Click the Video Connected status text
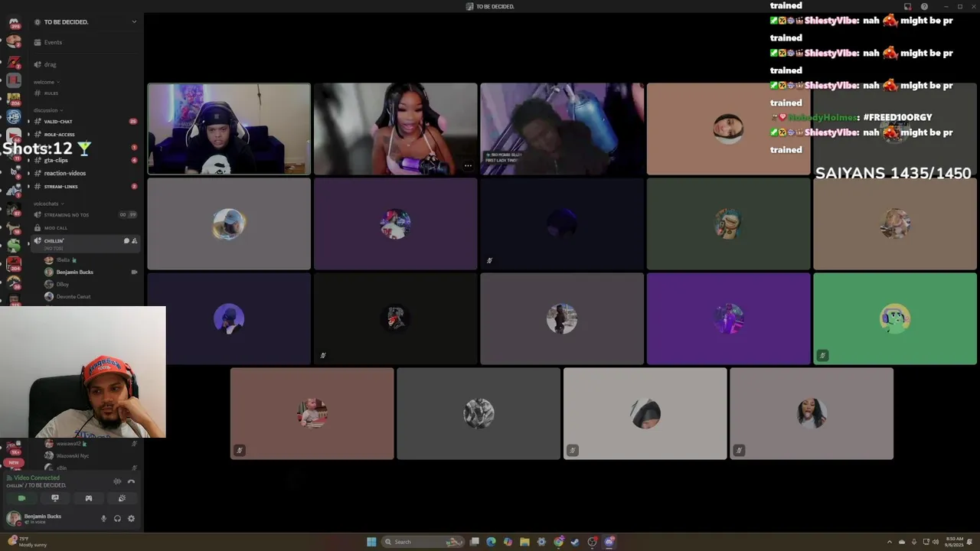 pyautogui.click(x=37, y=478)
